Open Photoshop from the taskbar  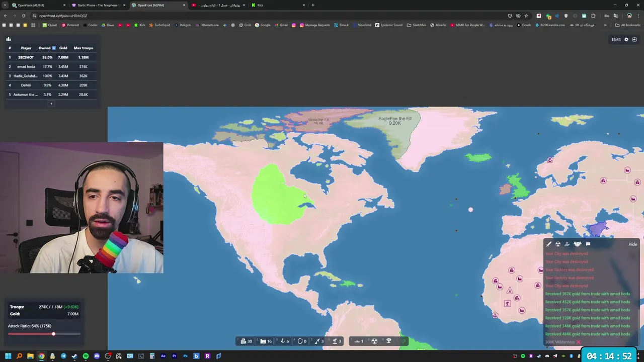(x=185, y=356)
